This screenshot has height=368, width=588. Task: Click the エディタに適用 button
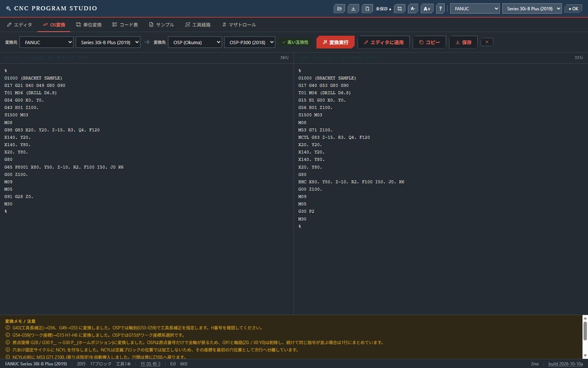click(384, 42)
